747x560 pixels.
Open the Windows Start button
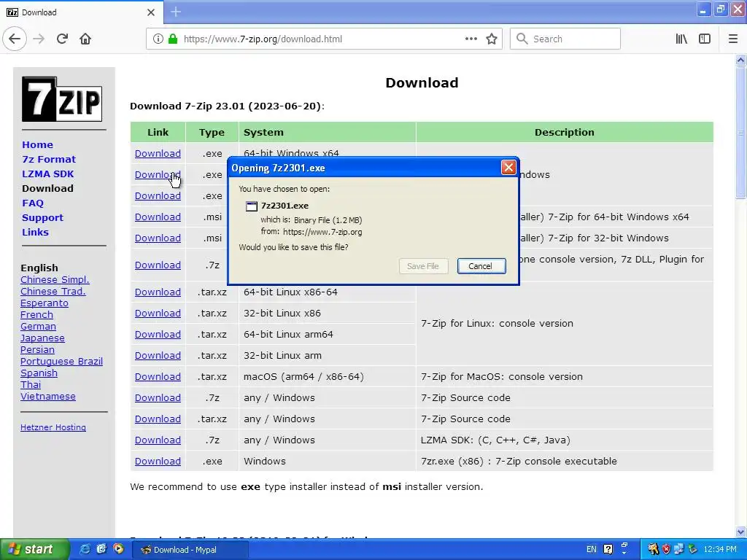tap(34, 549)
